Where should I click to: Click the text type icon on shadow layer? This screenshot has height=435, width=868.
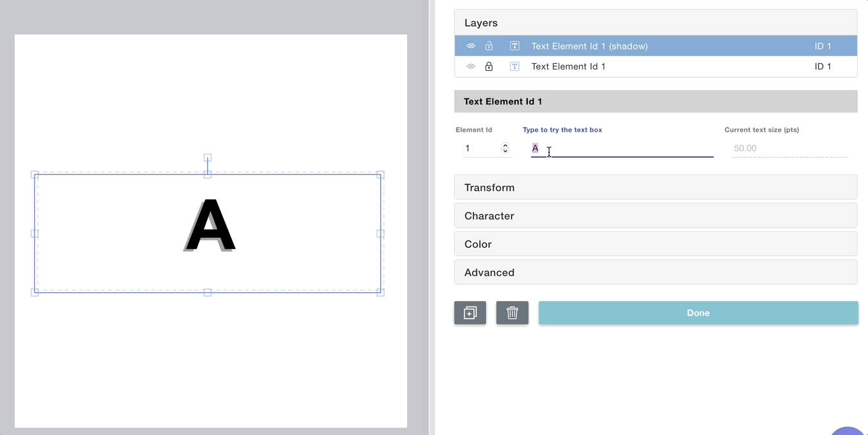click(x=514, y=46)
